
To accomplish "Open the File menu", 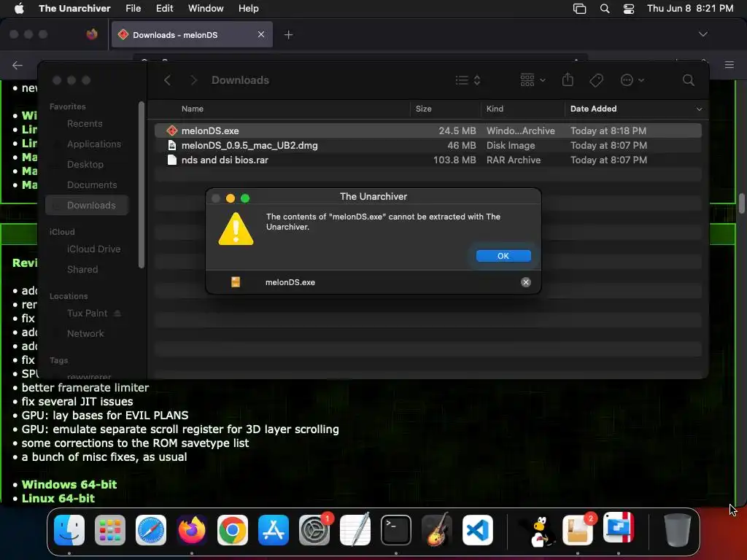I will click(133, 8).
